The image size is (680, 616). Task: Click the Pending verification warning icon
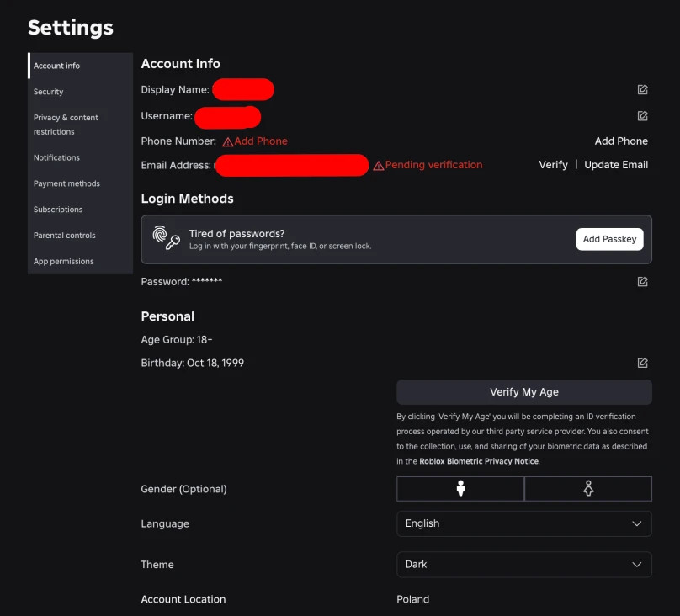point(379,166)
